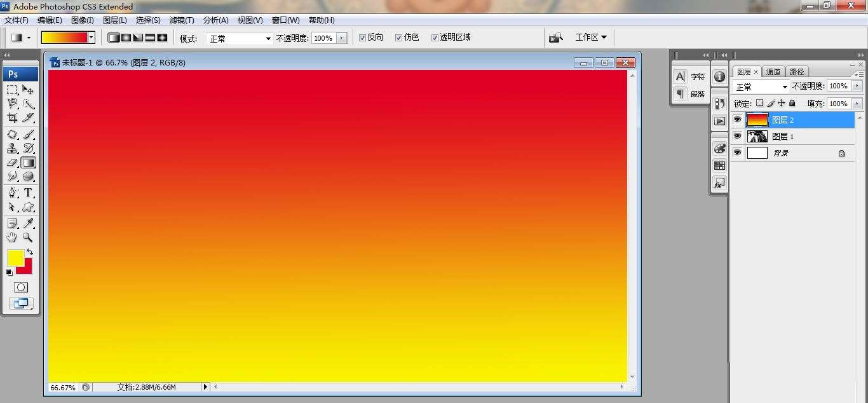Click the 图层 2 gradient layer thumbnail
This screenshot has width=868, height=403.
click(757, 120)
